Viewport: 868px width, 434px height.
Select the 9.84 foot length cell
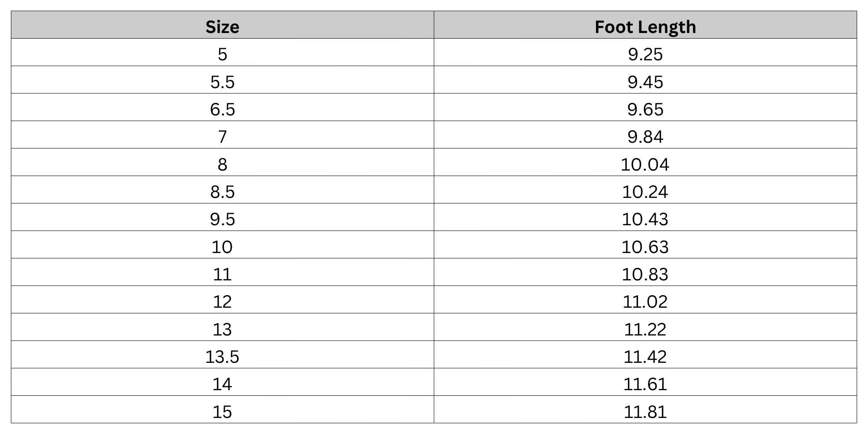pyautogui.click(x=645, y=135)
